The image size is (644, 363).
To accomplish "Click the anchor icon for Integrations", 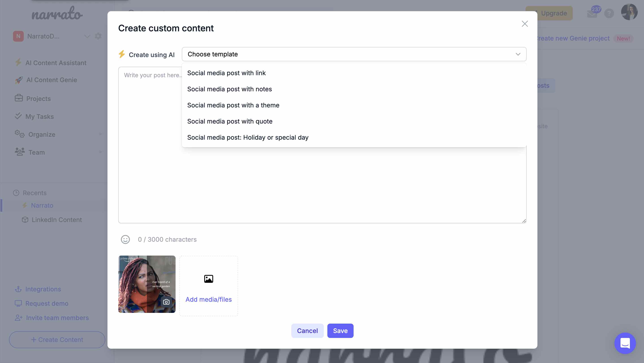I will coord(18,289).
